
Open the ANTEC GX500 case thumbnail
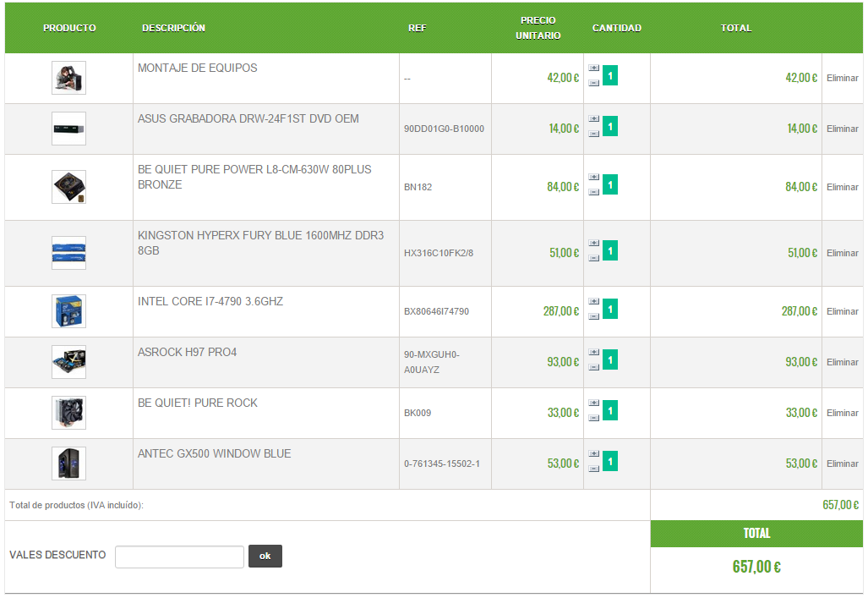click(x=68, y=464)
